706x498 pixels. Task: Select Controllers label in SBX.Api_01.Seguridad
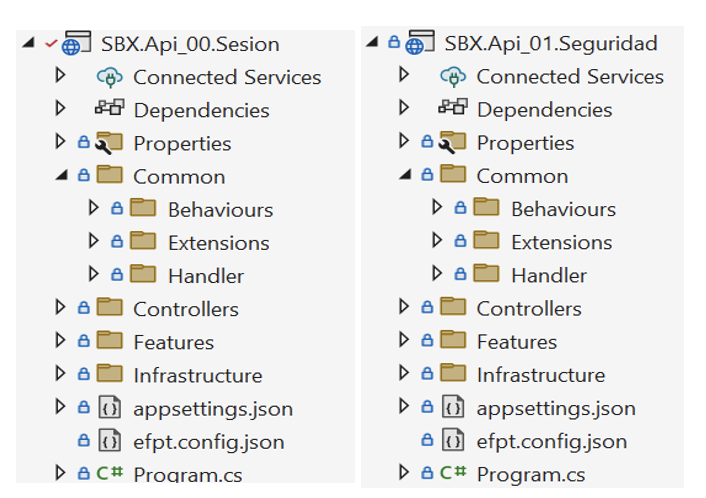tap(529, 309)
